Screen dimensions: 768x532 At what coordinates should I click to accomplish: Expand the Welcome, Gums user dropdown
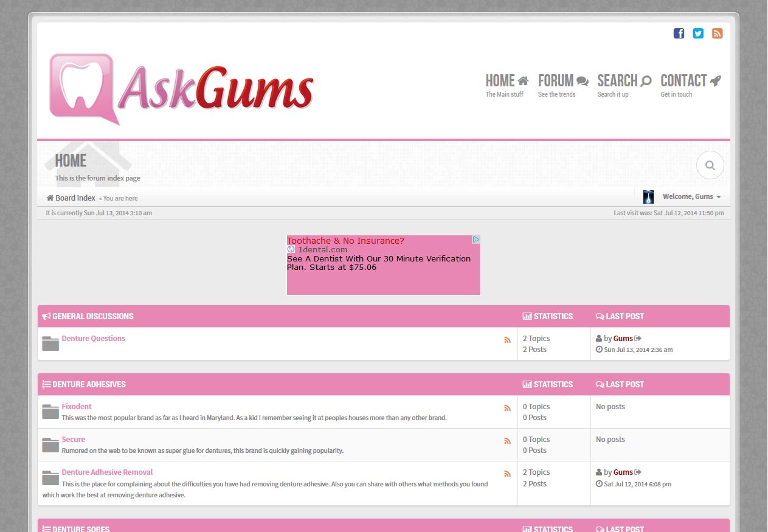tap(691, 197)
